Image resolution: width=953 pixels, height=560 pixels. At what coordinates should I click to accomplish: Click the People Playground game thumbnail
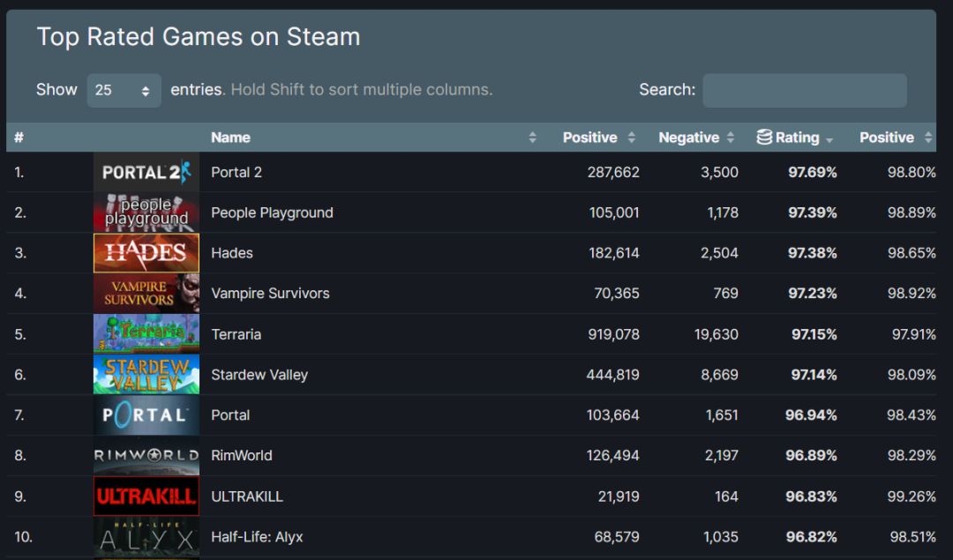click(x=146, y=213)
